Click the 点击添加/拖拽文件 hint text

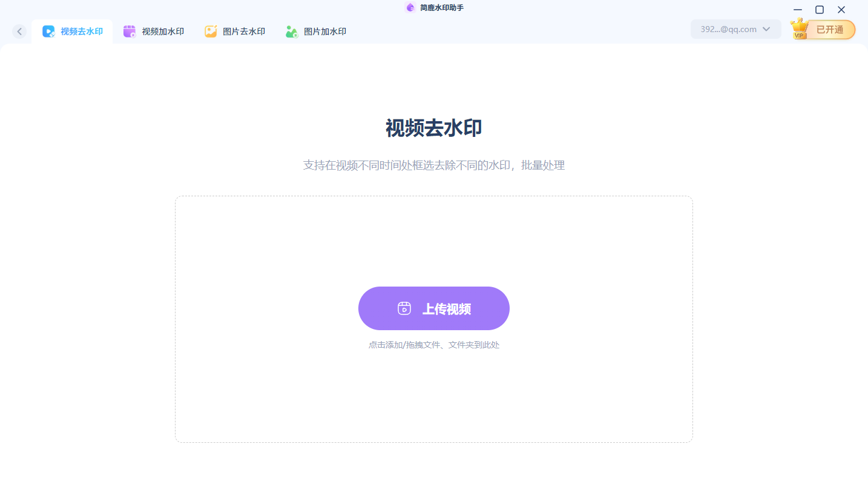(x=404, y=345)
